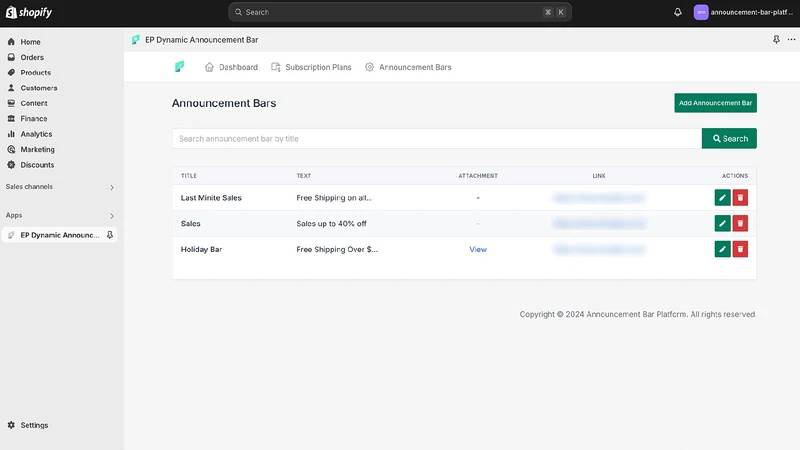Open the blurred link in Holiday Bar row

click(599, 249)
